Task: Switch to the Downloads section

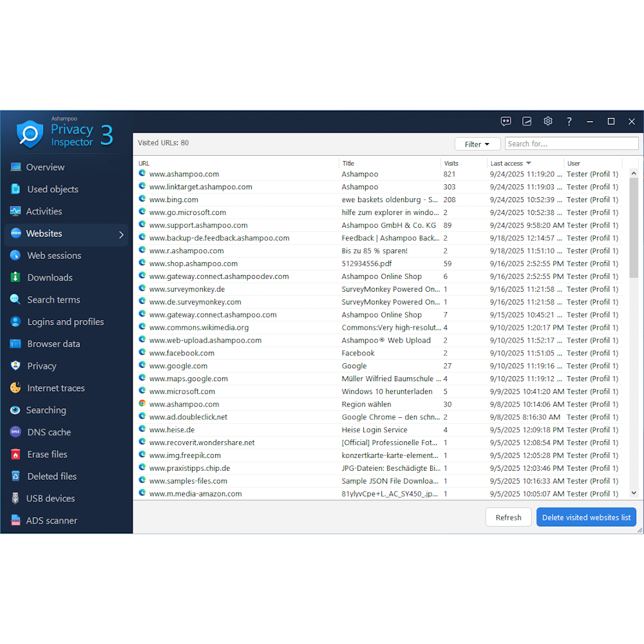Action: coord(50,277)
